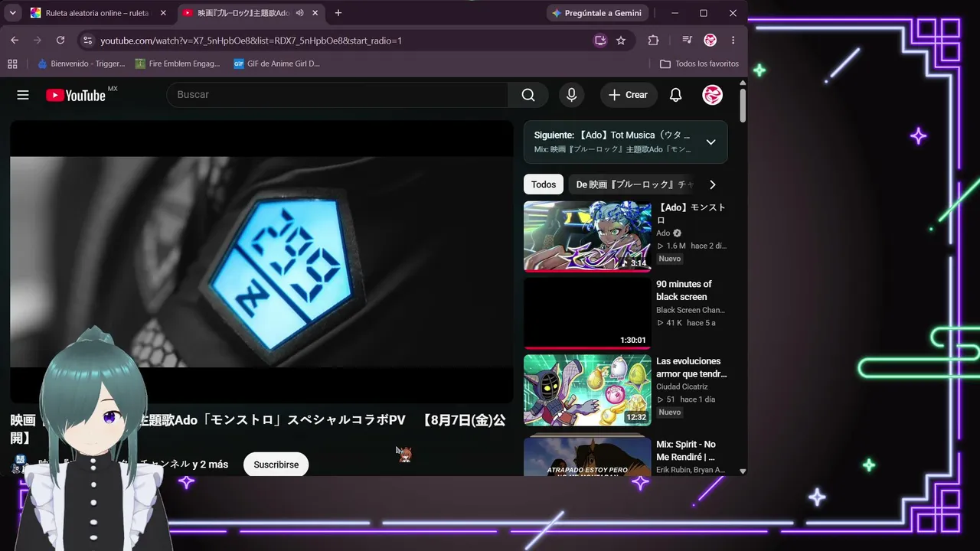The image size is (980, 551).
Task: Click the scrollbar down arrow
Action: [743, 471]
